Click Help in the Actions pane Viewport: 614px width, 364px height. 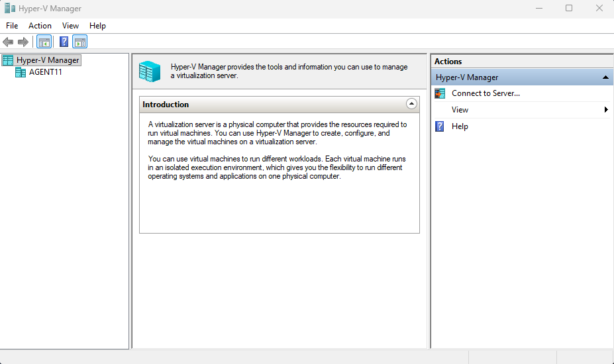pyautogui.click(x=460, y=126)
